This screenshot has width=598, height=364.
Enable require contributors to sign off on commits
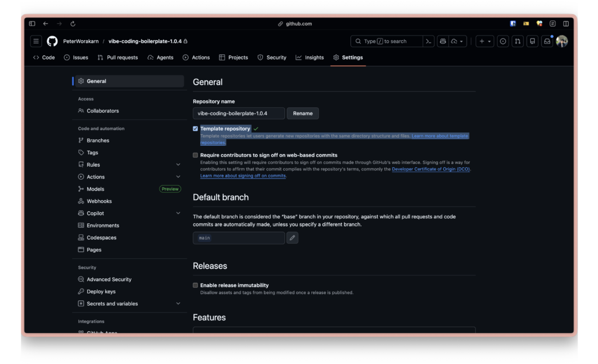pos(196,155)
